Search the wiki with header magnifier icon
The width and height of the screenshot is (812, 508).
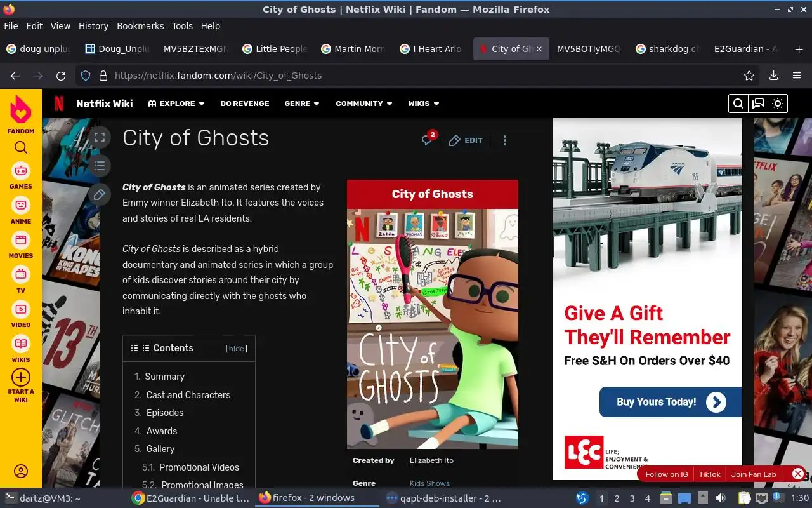coord(738,104)
